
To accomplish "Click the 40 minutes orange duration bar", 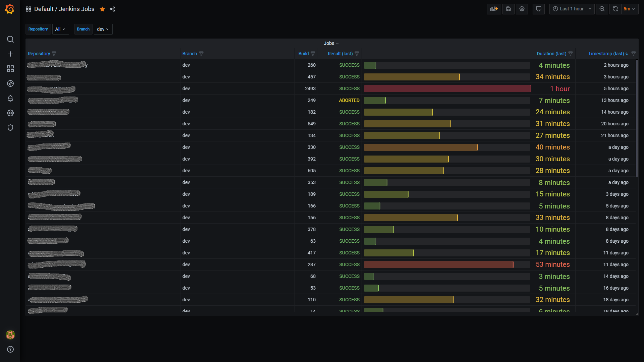I will [421, 147].
